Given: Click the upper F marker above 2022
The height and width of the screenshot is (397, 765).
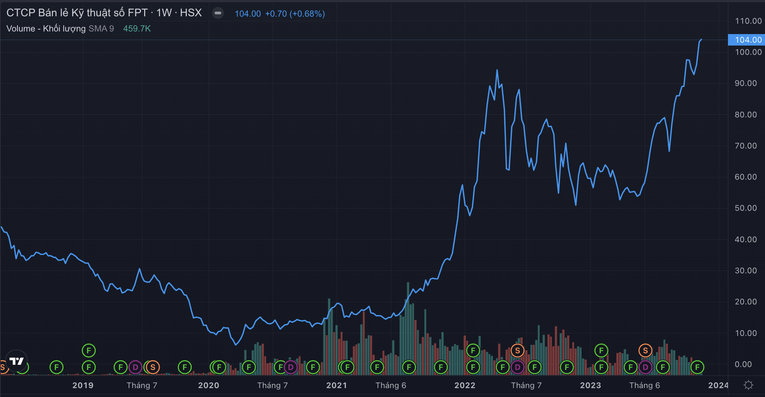Looking at the screenshot, I should (x=473, y=350).
